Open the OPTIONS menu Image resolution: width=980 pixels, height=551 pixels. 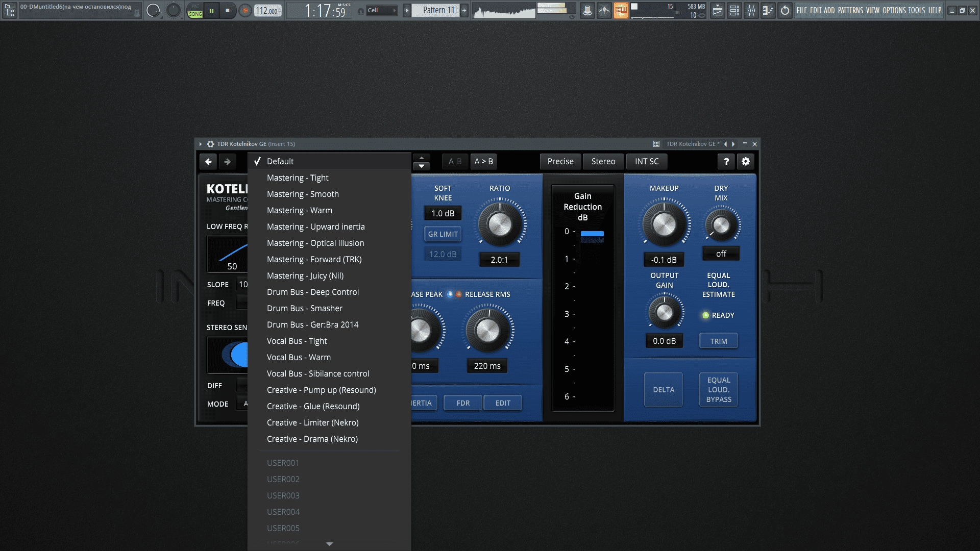point(894,10)
